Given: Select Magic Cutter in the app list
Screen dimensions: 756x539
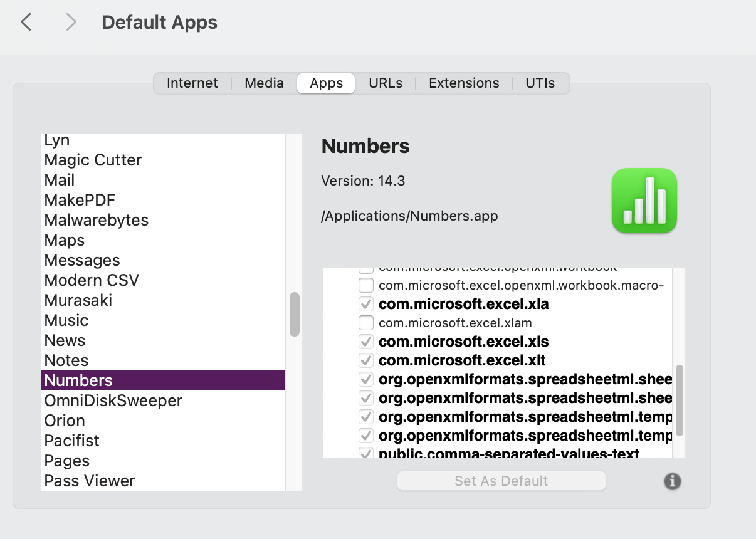Looking at the screenshot, I should tap(163, 160).
